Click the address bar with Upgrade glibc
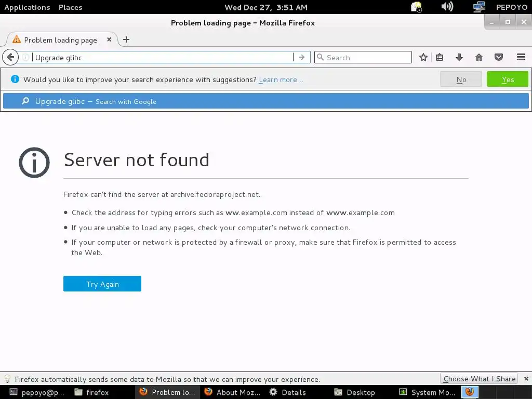This screenshot has width=532, height=399. tap(163, 57)
